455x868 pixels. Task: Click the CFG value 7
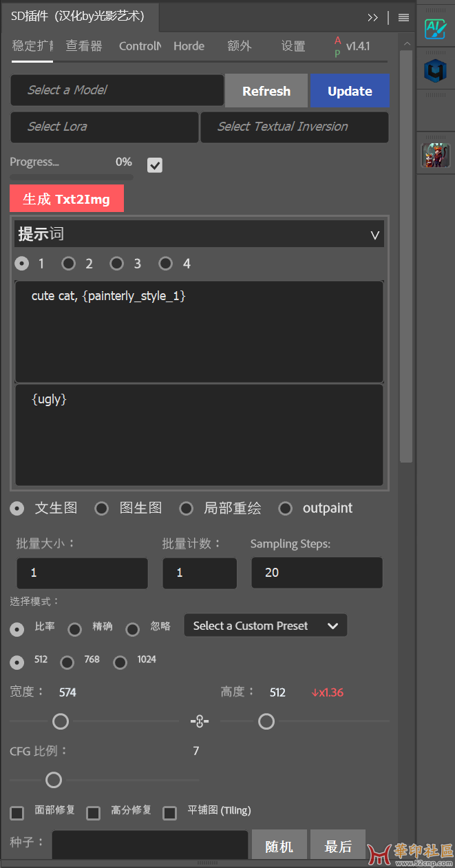tap(196, 751)
